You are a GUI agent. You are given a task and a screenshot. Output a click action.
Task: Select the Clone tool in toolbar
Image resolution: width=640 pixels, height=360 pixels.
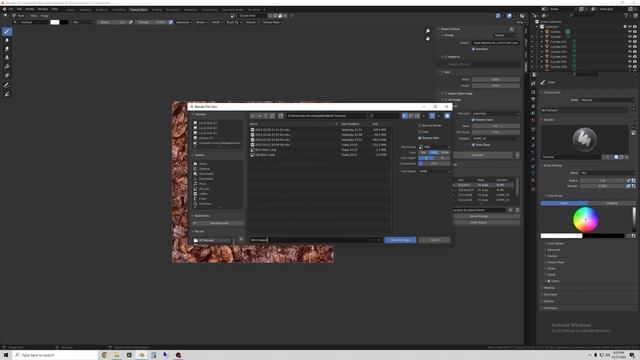(7, 58)
